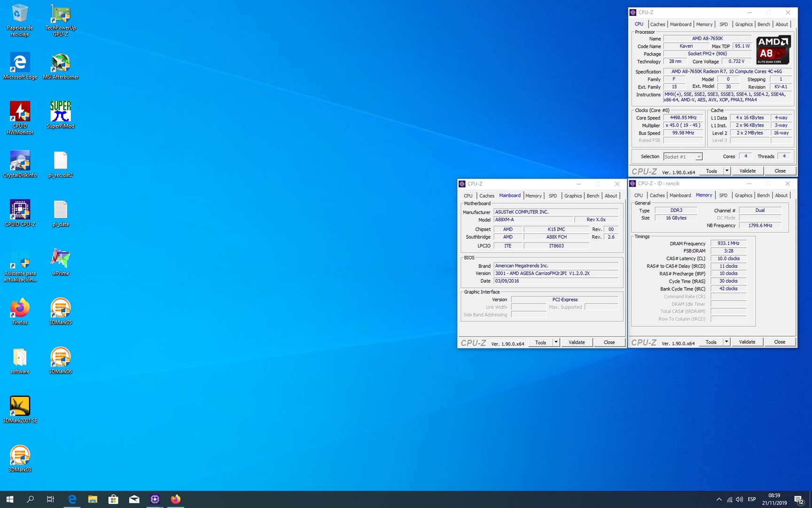The height and width of the screenshot is (508, 812).
Task: Expand Tools dropdown arrow in CPU window
Action: 727,171
